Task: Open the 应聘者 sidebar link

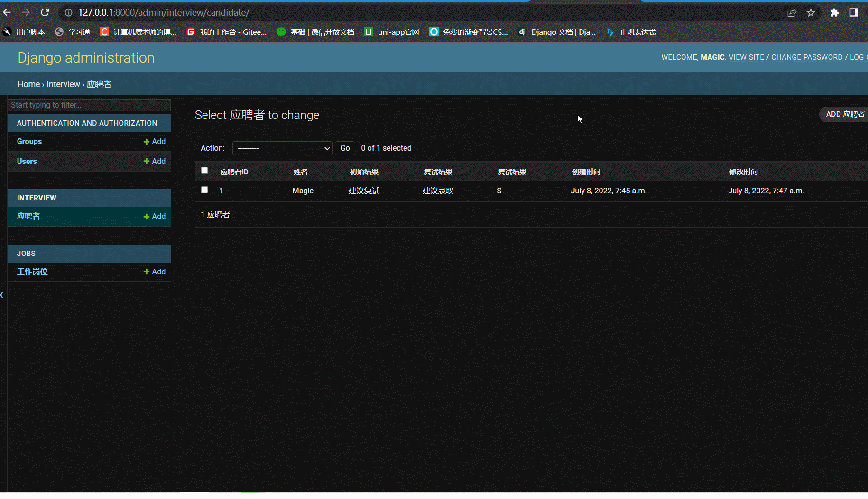Action: tap(28, 216)
